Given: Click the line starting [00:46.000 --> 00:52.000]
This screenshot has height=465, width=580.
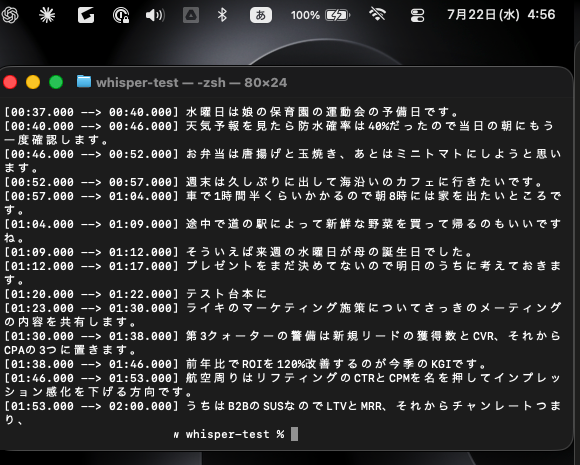Looking at the screenshot, I should pos(283,154).
